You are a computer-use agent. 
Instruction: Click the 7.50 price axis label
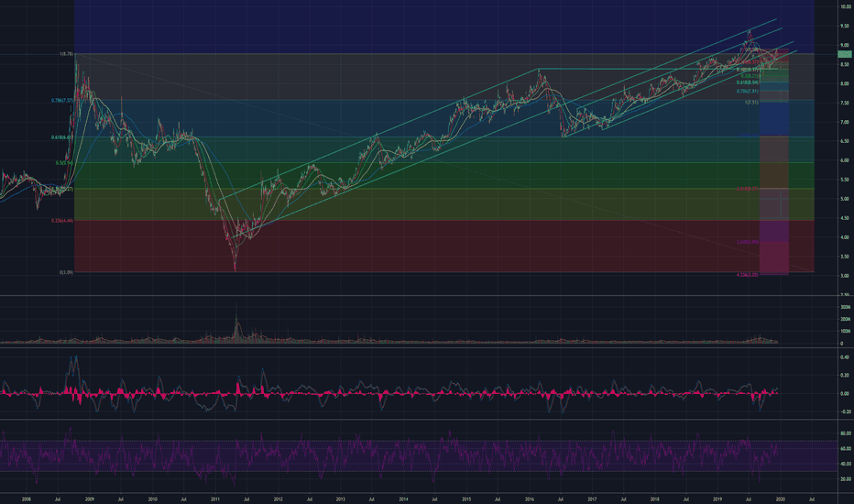click(844, 103)
